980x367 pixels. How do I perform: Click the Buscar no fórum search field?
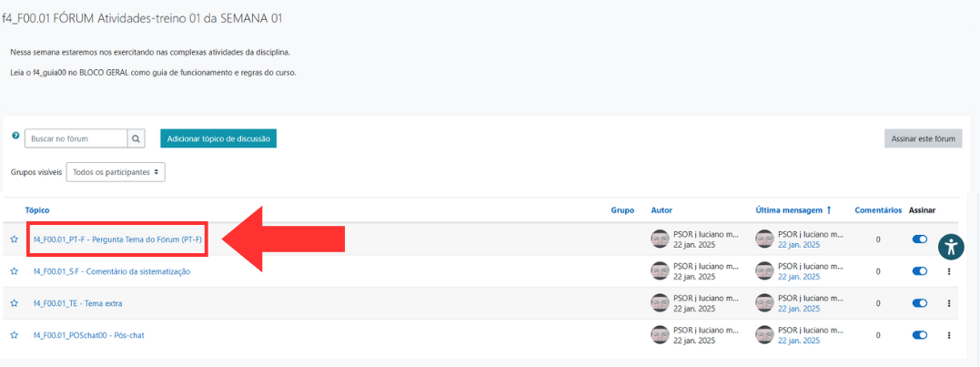tap(76, 139)
